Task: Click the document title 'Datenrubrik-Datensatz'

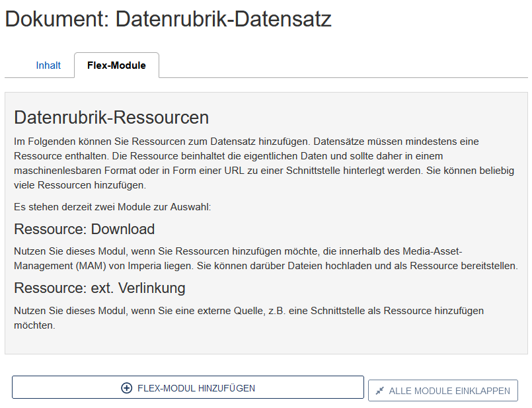Action: 167,19
